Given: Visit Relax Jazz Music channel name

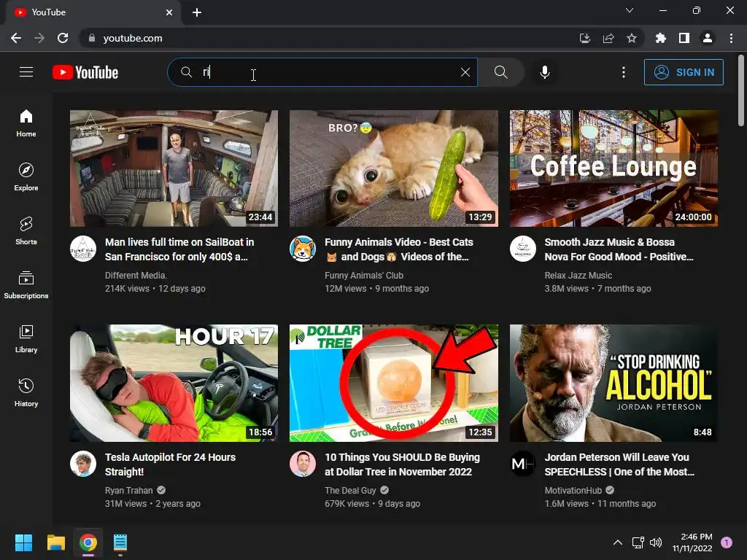Looking at the screenshot, I should pyautogui.click(x=578, y=275).
